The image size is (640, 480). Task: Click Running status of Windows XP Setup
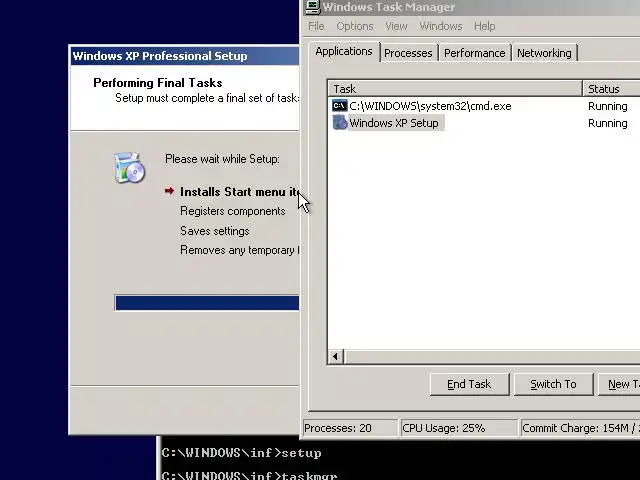click(607, 123)
